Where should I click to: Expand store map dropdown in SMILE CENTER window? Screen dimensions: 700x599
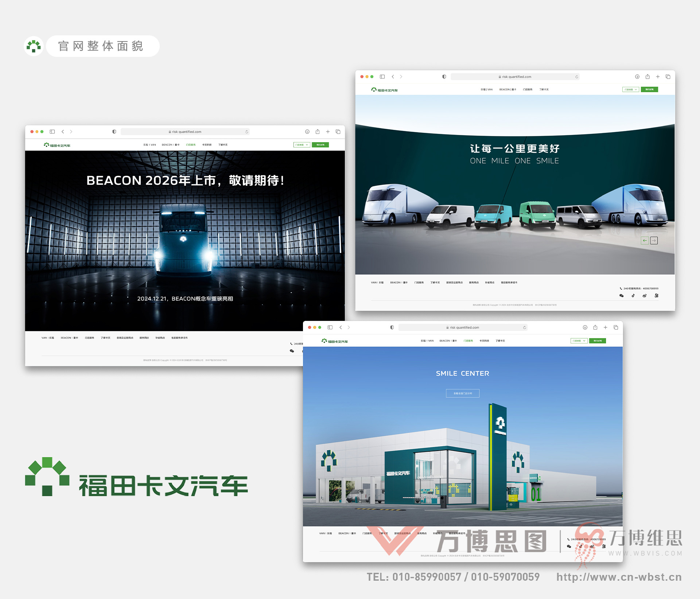[x=579, y=341]
